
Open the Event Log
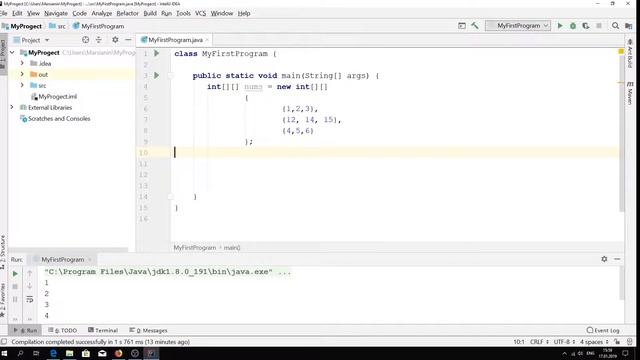coord(603,330)
